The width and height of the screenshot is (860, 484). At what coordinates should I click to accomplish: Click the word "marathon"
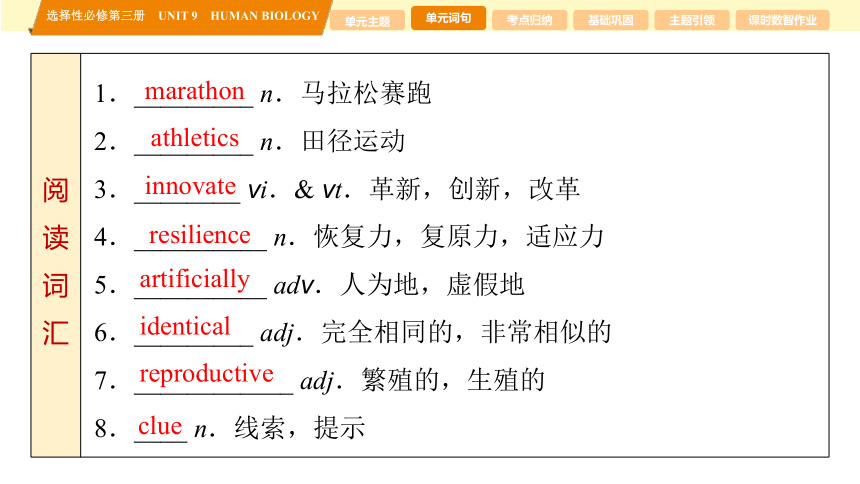tap(194, 91)
